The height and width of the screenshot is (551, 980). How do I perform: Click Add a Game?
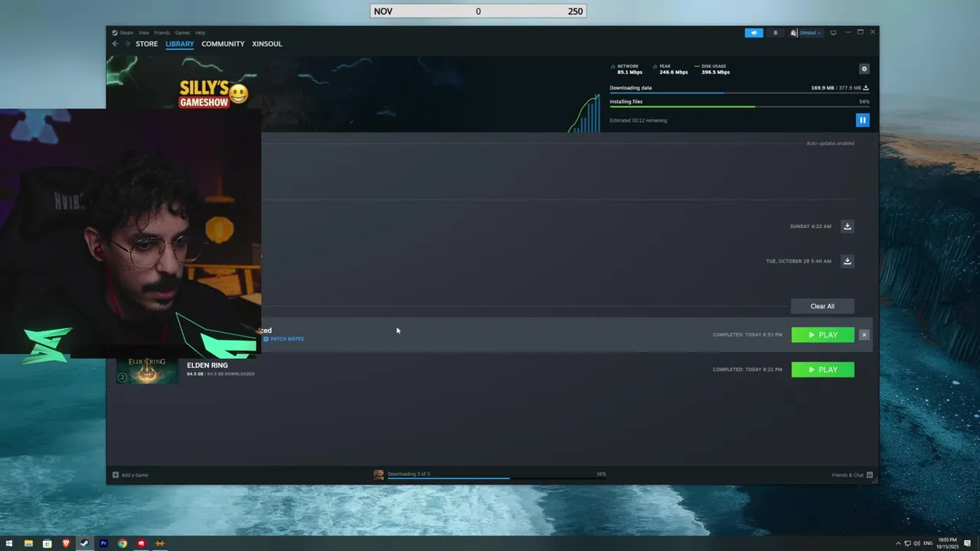(x=130, y=475)
